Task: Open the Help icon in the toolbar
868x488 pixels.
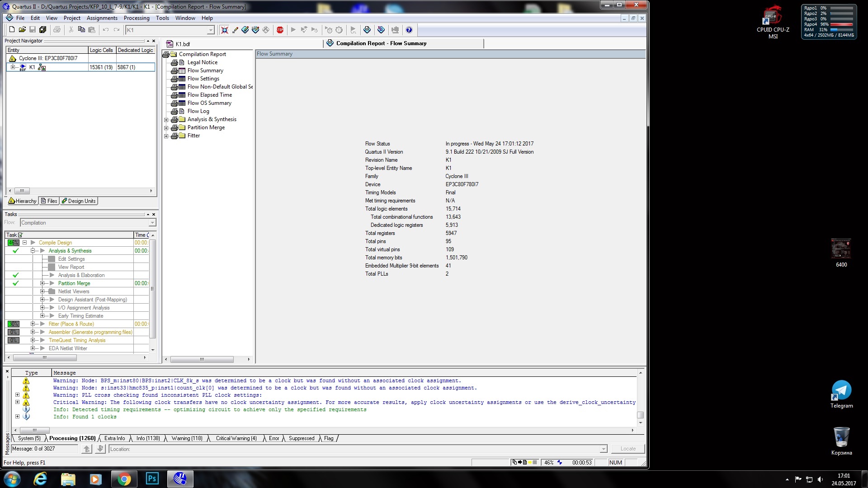Action: pyautogui.click(x=409, y=30)
